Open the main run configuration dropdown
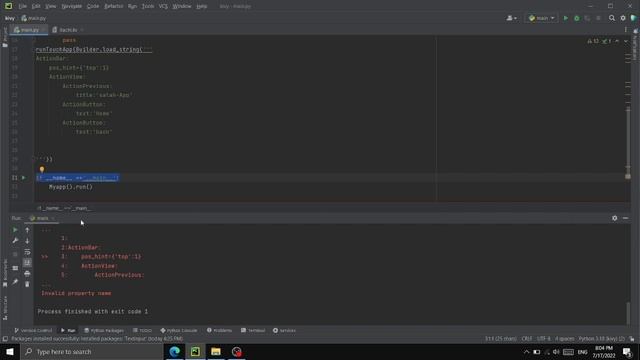The height and width of the screenshot is (360, 640). pyautogui.click(x=541, y=18)
